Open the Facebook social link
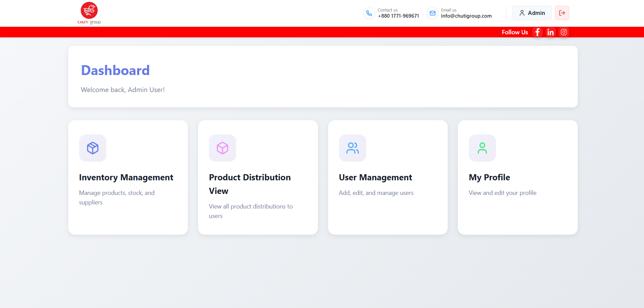 pos(537,32)
